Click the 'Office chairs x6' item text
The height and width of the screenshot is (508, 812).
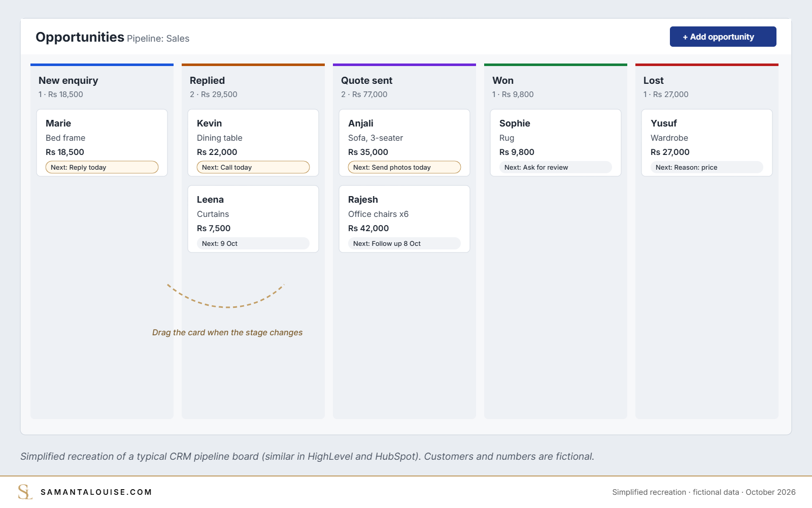point(379,214)
